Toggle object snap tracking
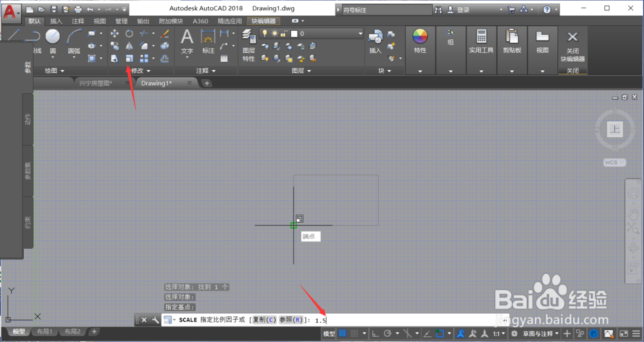 427,334
